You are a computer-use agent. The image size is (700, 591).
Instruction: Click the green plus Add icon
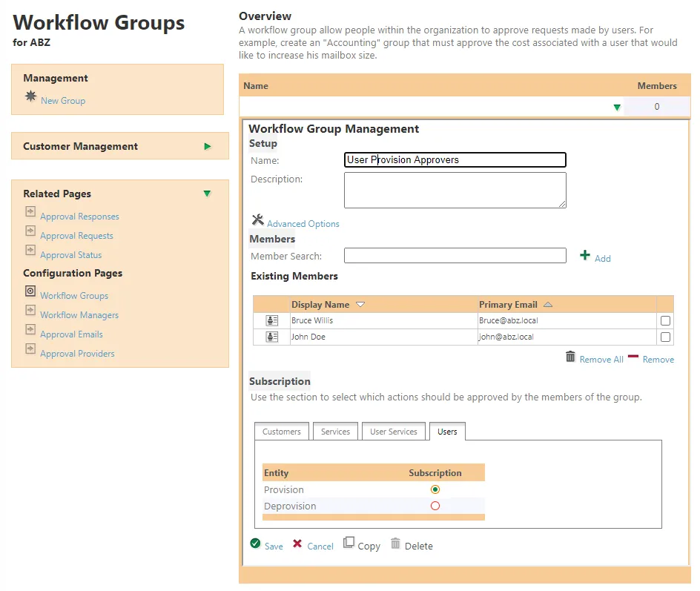tap(585, 255)
